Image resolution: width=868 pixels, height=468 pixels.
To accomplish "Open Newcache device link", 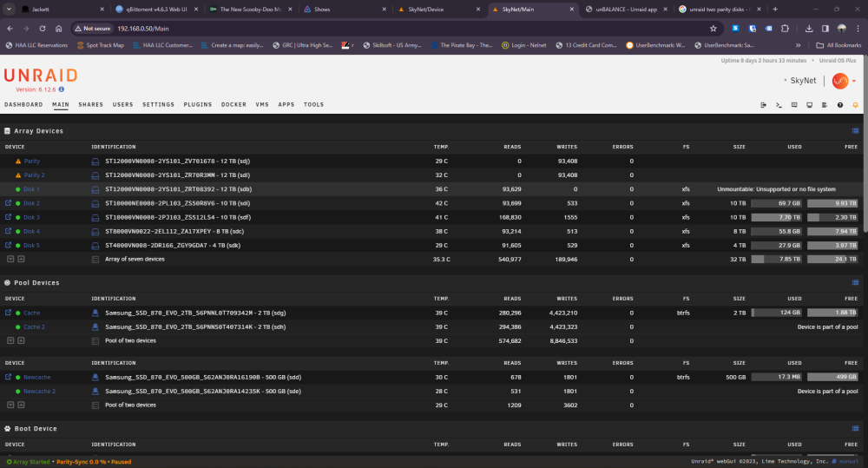I will (x=36, y=377).
